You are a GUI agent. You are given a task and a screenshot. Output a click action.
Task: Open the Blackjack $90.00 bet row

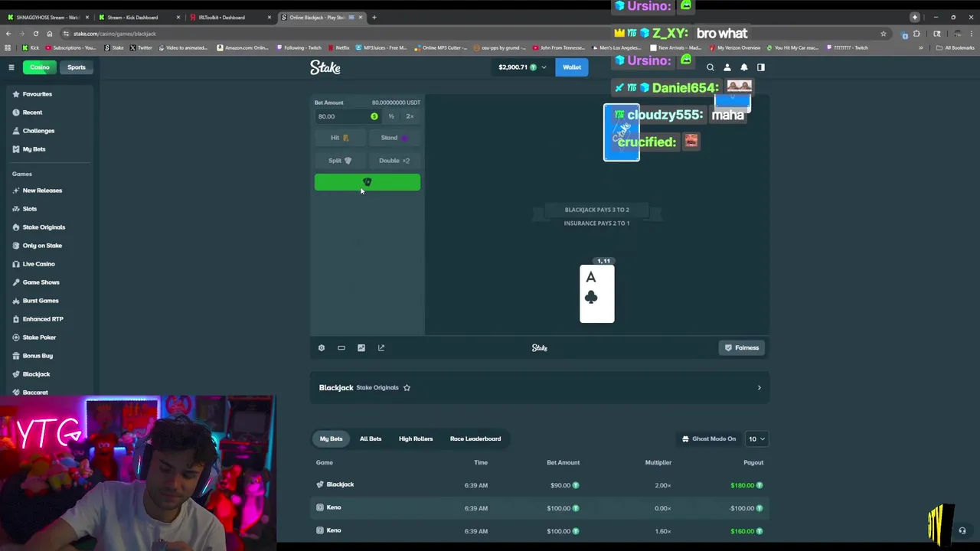540,485
